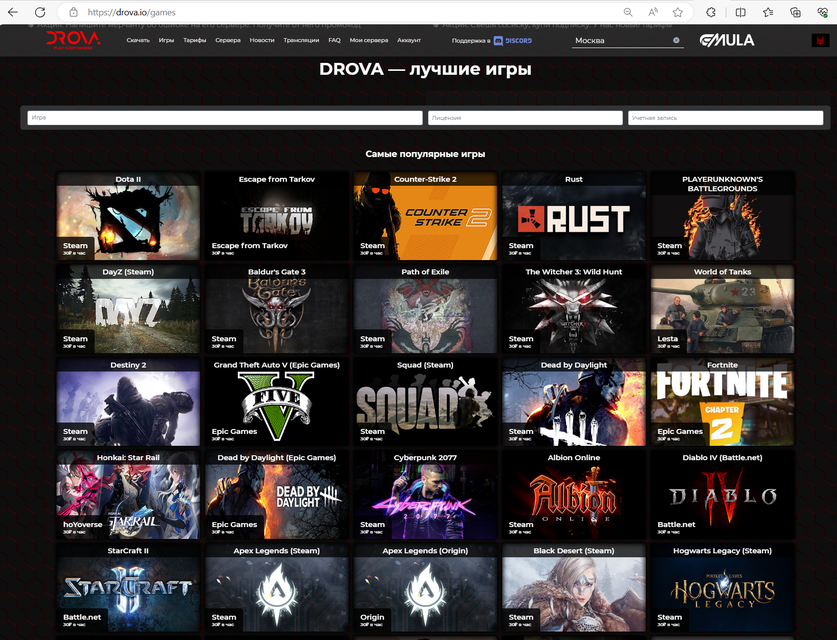Open the Rust game card
This screenshot has width=837, height=640.
(574, 216)
